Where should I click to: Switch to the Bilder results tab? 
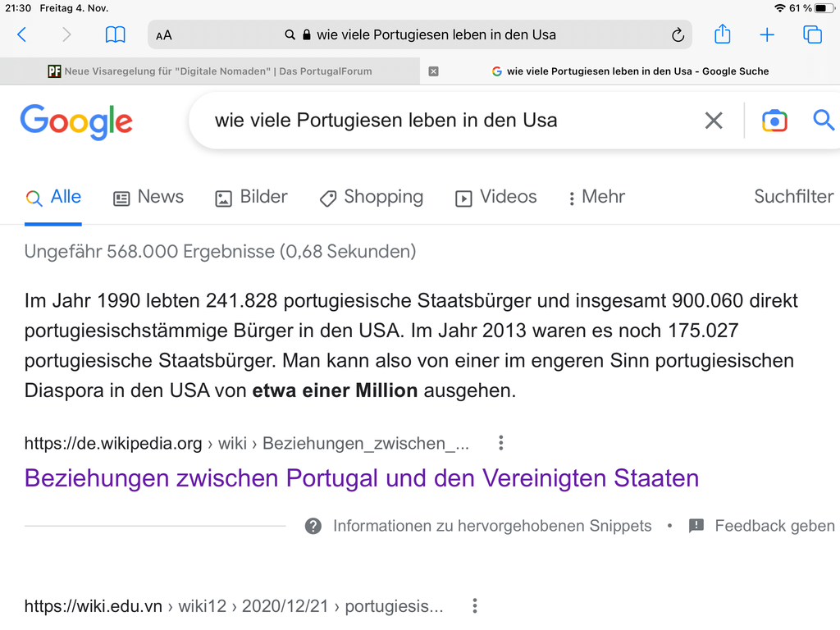[251, 197]
